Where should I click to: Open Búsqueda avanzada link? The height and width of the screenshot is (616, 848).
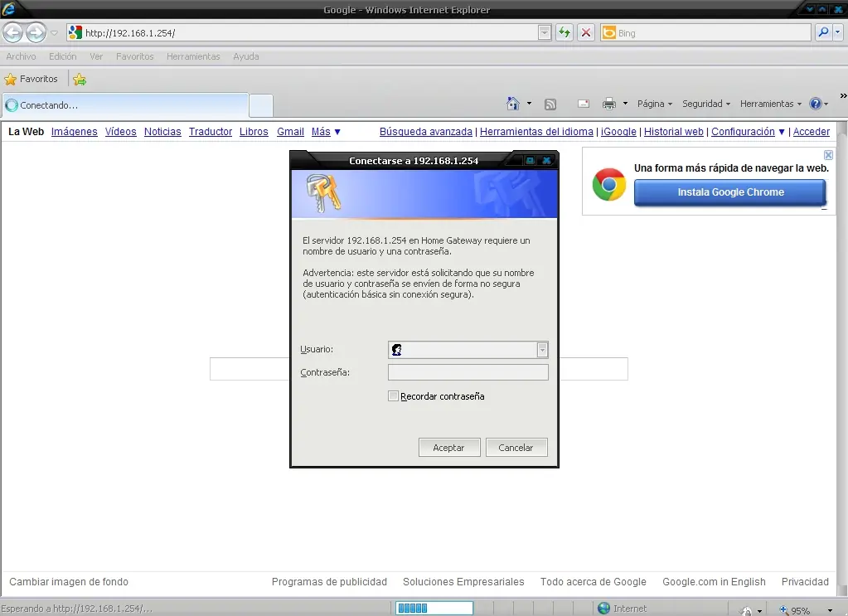[425, 132]
